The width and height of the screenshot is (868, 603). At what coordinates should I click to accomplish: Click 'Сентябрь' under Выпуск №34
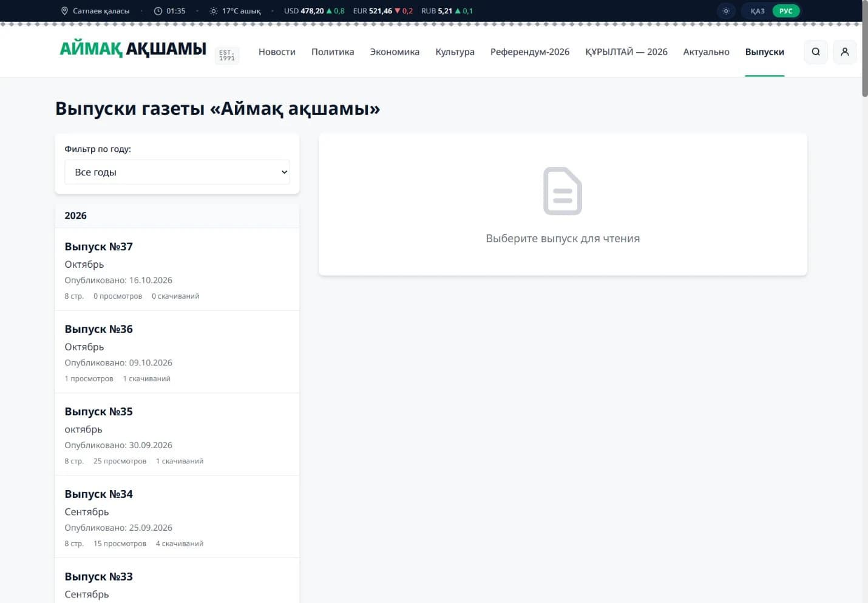tap(87, 512)
